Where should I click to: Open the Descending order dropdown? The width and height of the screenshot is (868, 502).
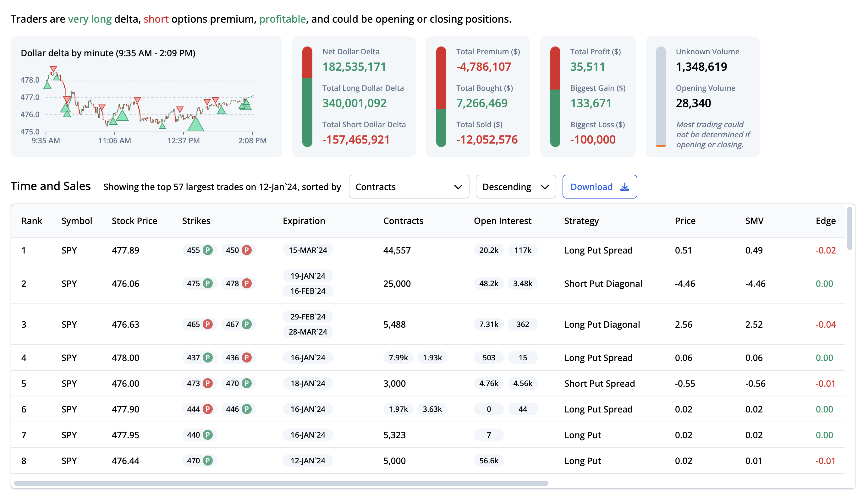(x=516, y=187)
